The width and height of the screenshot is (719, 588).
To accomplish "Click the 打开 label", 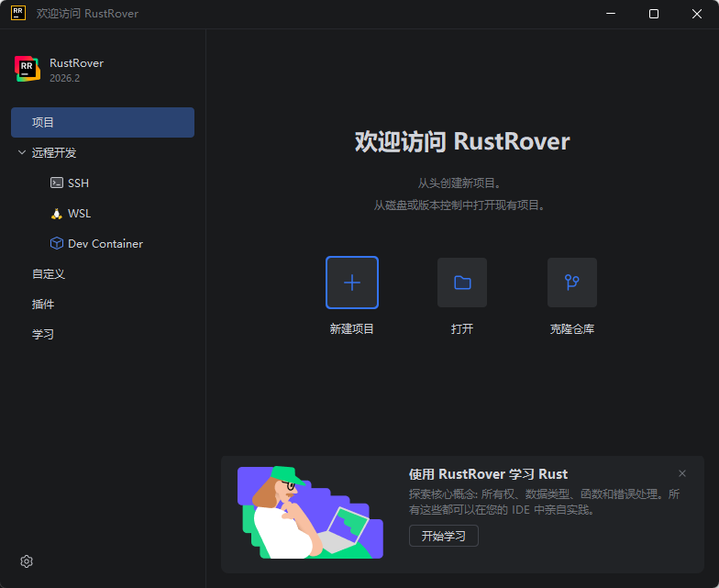I will [x=462, y=328].
